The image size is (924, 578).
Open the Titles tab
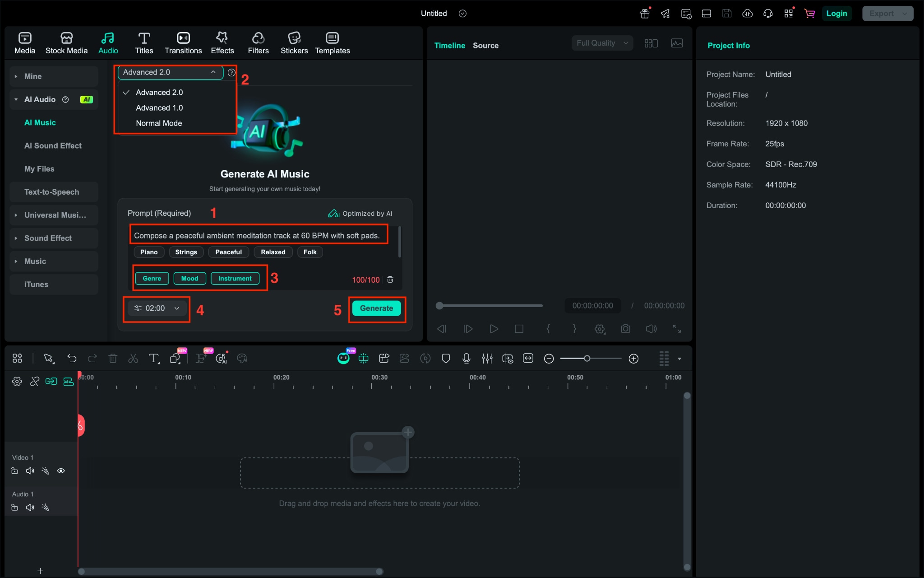pos(144,43)
